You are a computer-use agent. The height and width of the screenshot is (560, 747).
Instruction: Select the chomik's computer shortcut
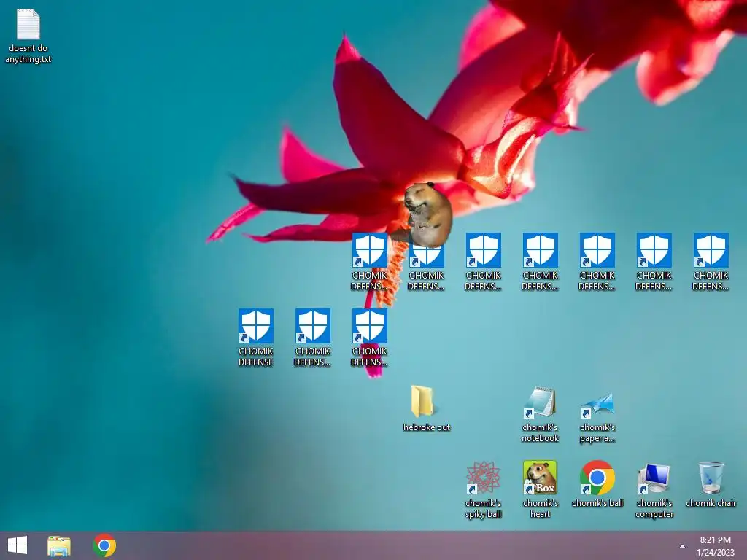coord(654,491)
